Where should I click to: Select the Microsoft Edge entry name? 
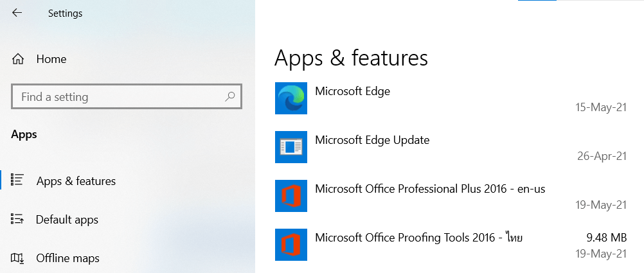pyautogui.click(x=352, y=91)
